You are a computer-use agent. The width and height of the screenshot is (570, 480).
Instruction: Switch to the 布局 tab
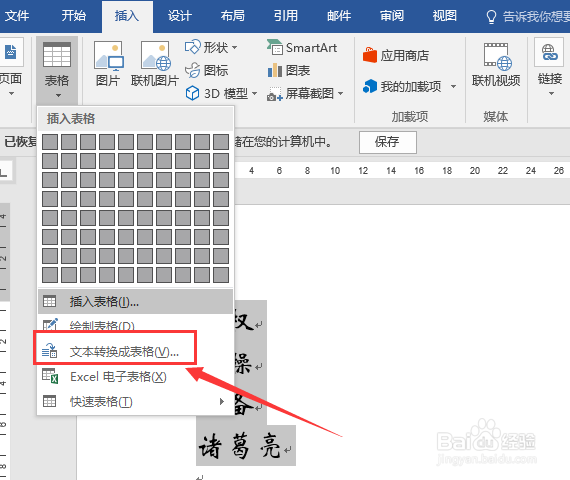click(x=233, y=16)
